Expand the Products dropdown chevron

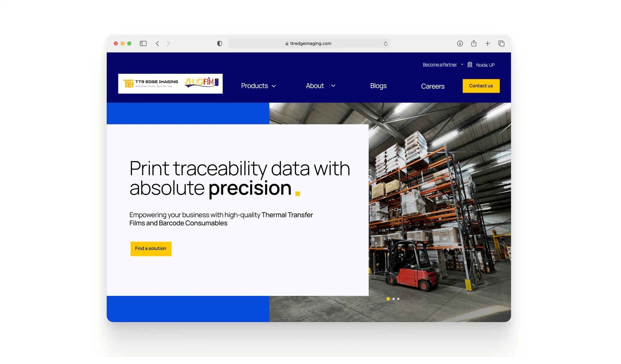click(274, 86)
